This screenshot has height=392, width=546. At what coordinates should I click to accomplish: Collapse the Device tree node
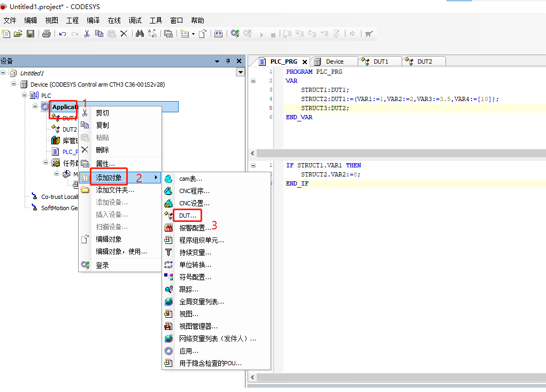(x=13, y=83)
